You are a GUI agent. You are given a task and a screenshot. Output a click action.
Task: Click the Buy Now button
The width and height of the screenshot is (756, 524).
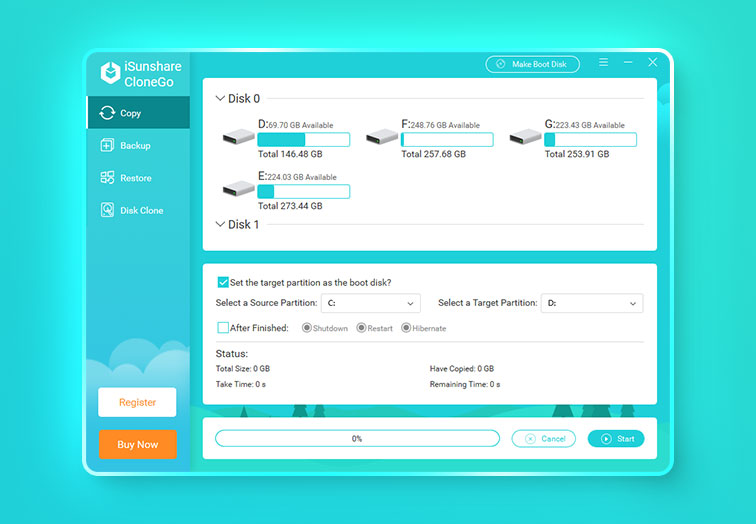click(137, 444)
